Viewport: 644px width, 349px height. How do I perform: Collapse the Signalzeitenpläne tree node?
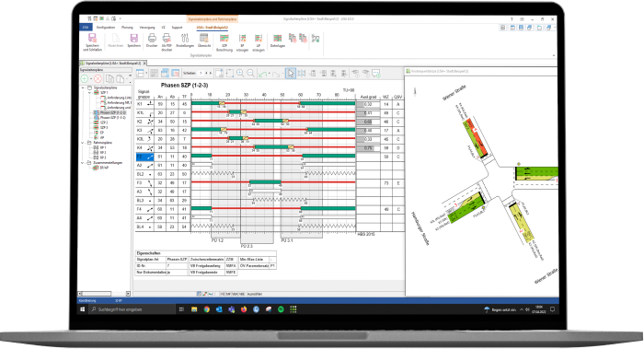tap(83, 87)
